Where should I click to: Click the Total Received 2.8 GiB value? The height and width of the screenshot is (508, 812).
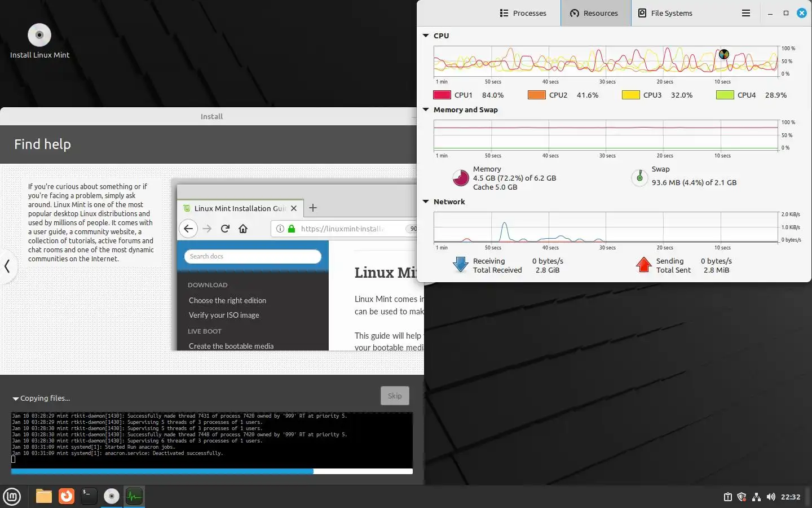pyautogui.click(x=548, y=270)
